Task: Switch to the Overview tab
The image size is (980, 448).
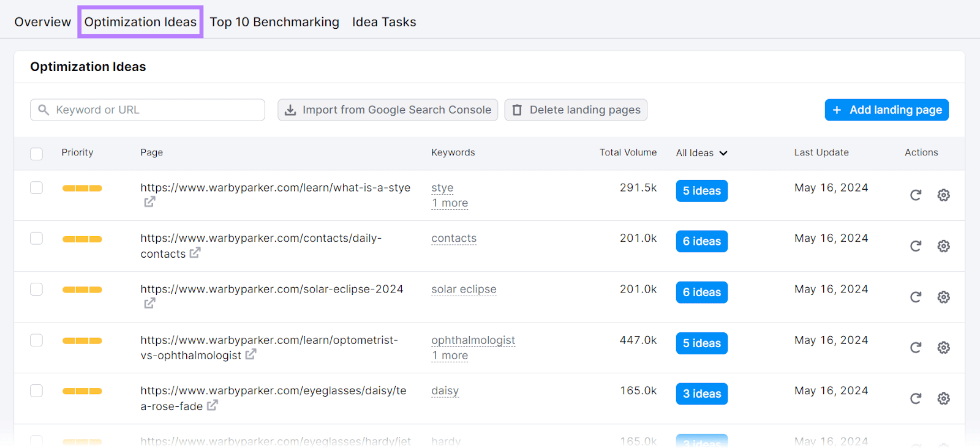Action: click(x=43, y=22)
